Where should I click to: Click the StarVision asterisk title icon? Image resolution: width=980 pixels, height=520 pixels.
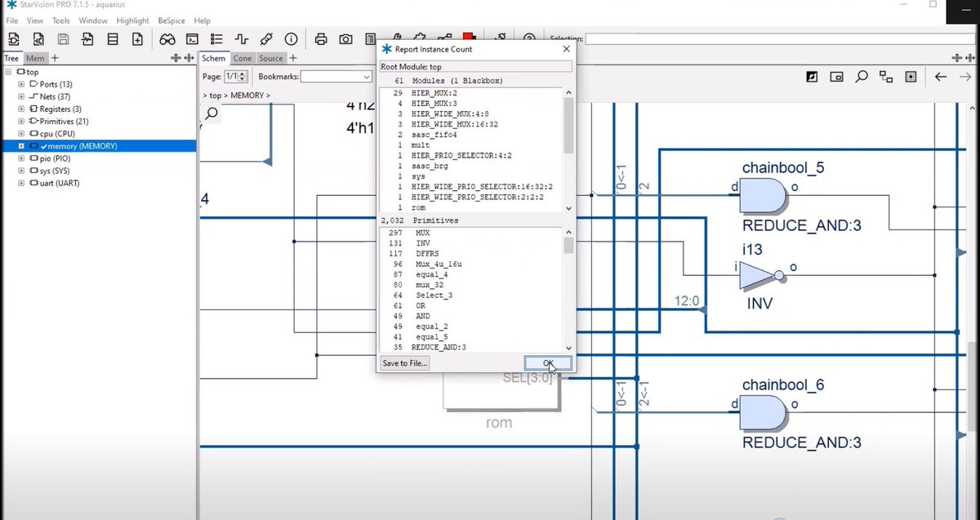point(11,5)
